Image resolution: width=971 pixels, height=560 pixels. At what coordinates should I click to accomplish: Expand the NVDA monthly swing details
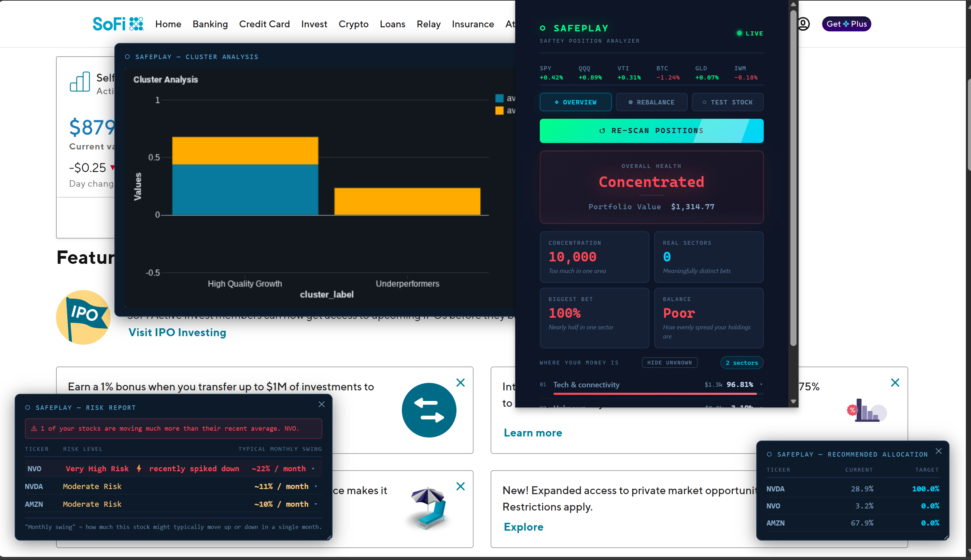(x=316, y=486)
